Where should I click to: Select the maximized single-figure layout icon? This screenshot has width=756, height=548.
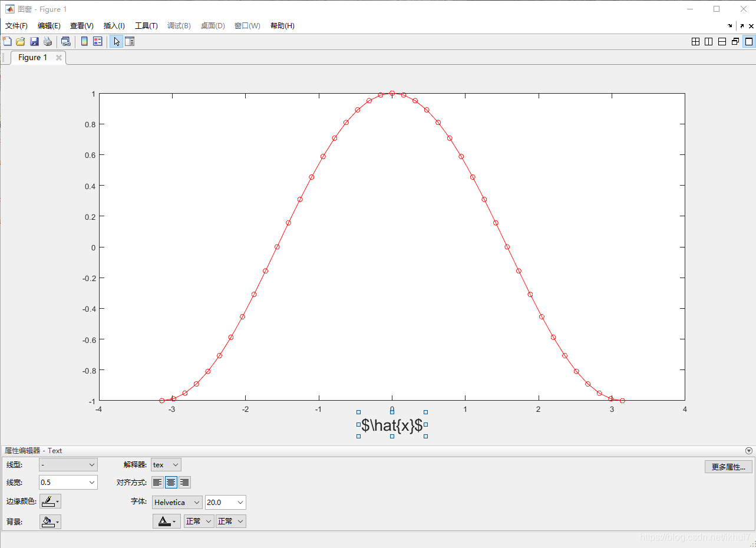(x=749, y=41)
